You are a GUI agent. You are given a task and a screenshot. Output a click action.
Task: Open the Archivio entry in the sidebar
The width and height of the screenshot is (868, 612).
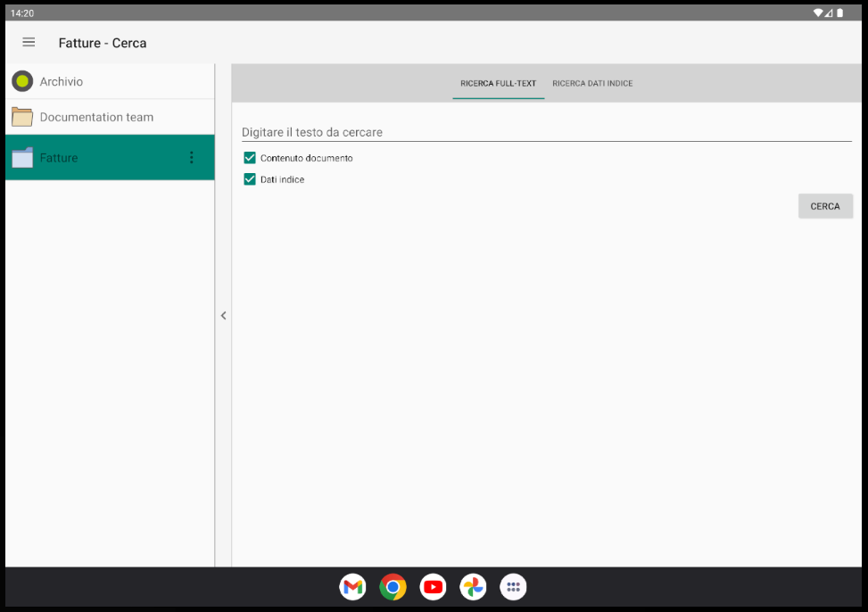click(89, 80)
